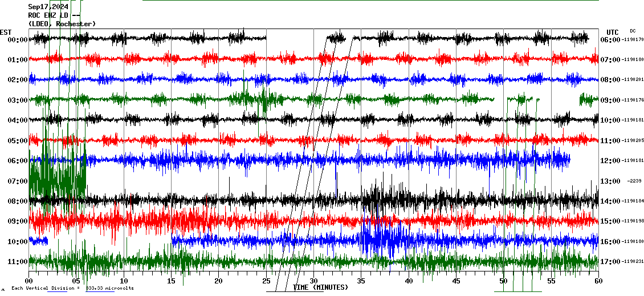644x296 pixels.
Task: Select the 30 minute tick label
Action: coord(314,281)
